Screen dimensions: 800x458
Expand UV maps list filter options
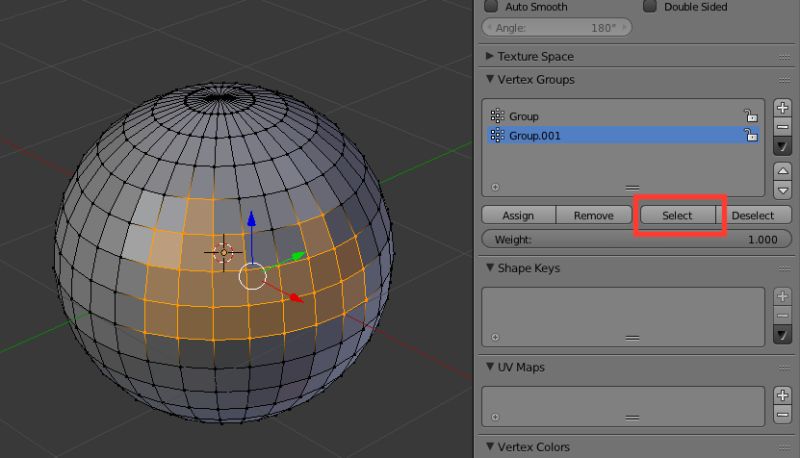495,417
